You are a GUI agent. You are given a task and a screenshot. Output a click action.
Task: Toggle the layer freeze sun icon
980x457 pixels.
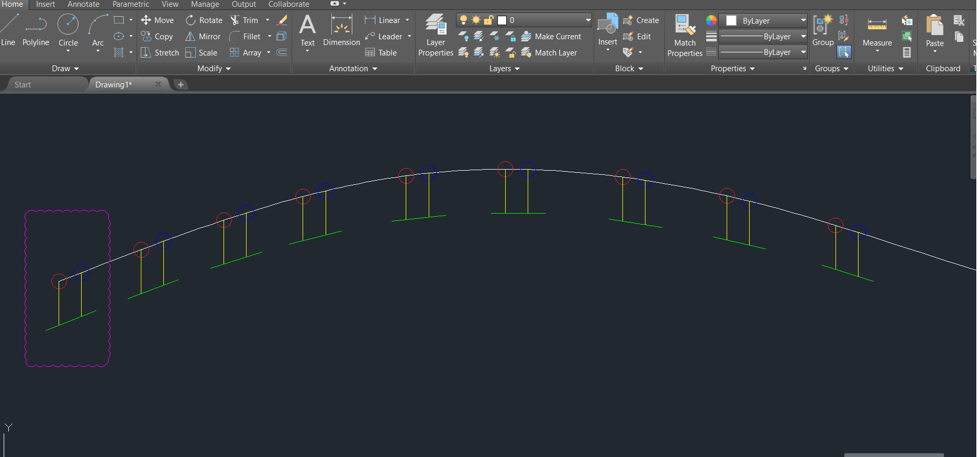pyautogui.click(x=476, y=20)
